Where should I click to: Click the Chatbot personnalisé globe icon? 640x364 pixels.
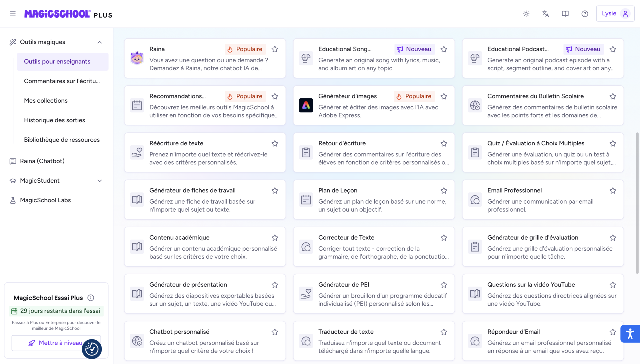click(137, 341)
